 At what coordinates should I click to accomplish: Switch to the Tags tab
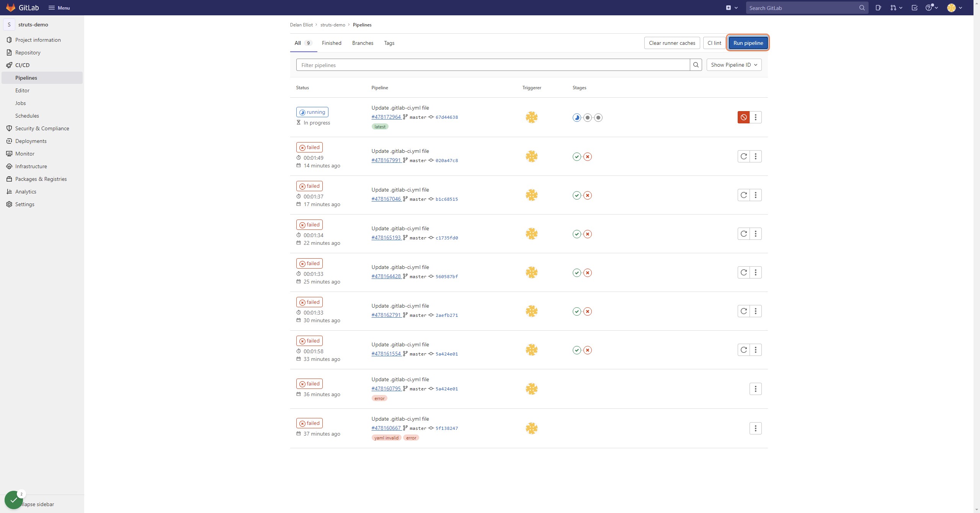click(389, 43)
